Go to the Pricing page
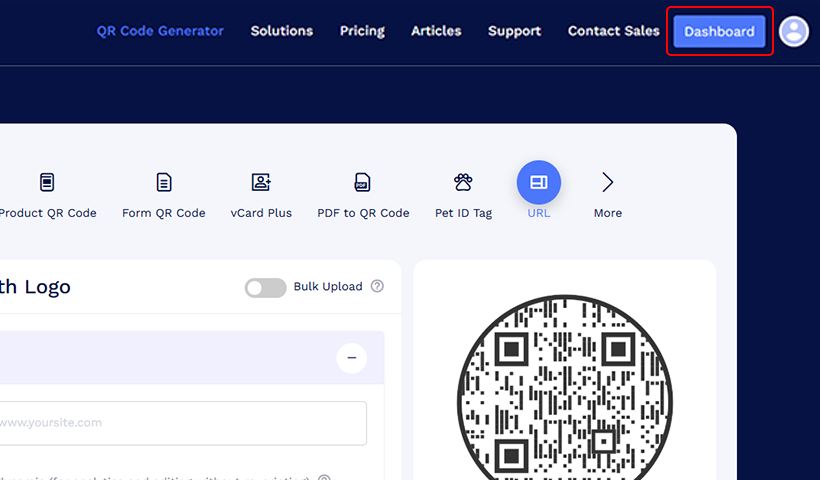Viewport: 820px width, 480px height. click(362, 31)
